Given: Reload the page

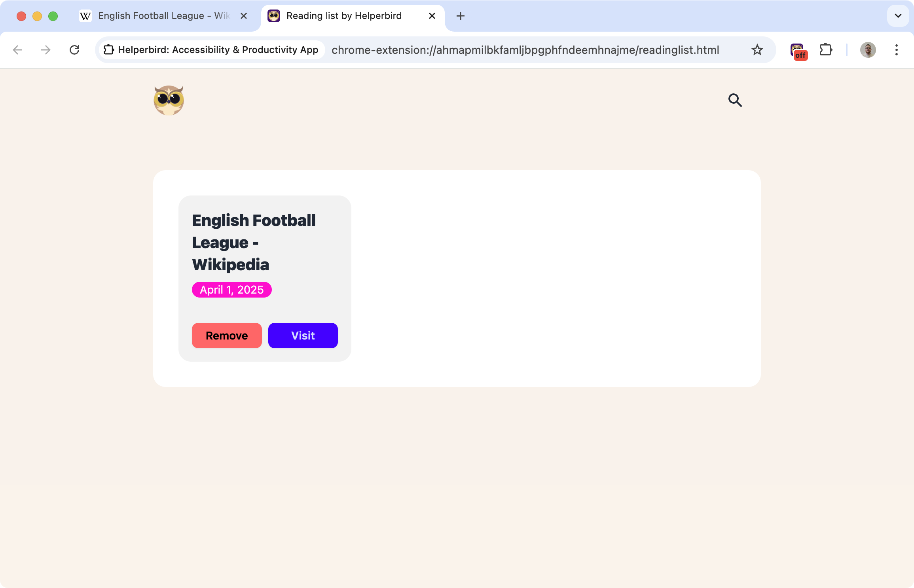Looking at the screenshot, I should [74, 50].
